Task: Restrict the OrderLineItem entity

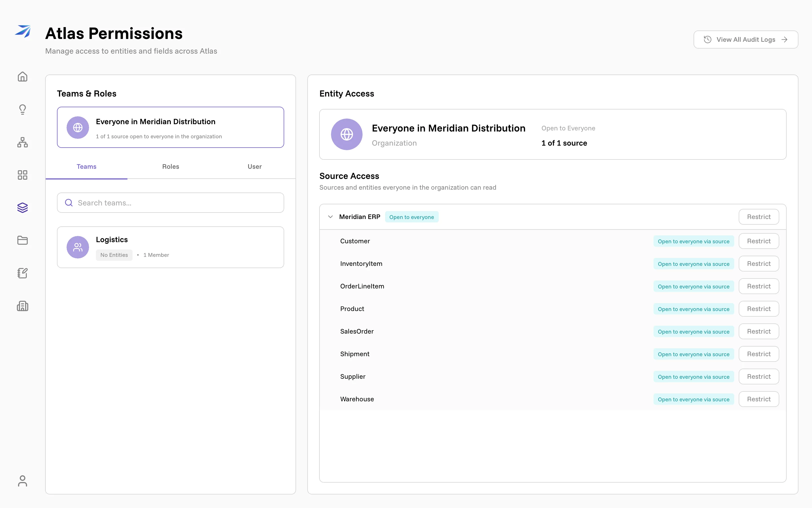Action: pyautogui.click(x=759, y=286)
